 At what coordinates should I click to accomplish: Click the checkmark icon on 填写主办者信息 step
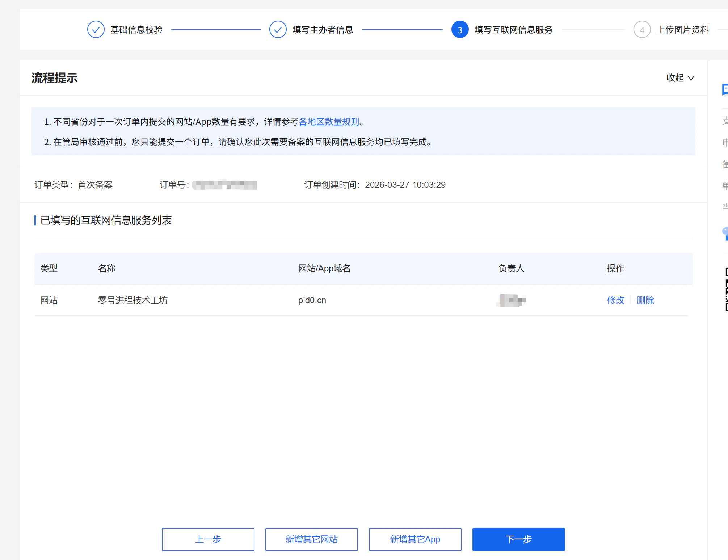coord(278,29)
